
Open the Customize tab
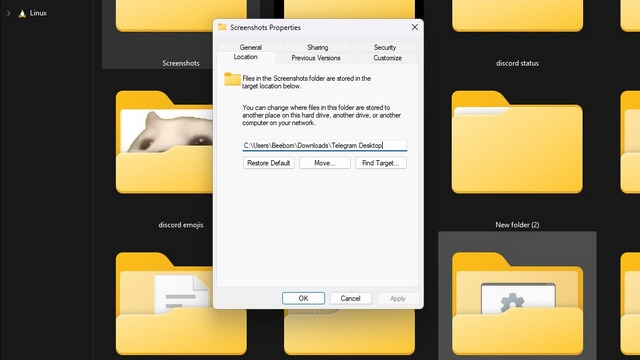tap(387, 58)
